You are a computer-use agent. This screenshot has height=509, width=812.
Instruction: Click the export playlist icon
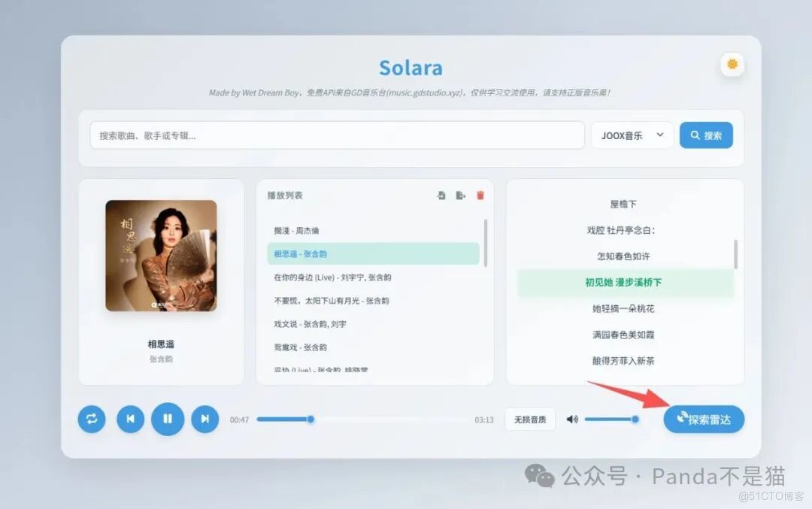(461, 195)
